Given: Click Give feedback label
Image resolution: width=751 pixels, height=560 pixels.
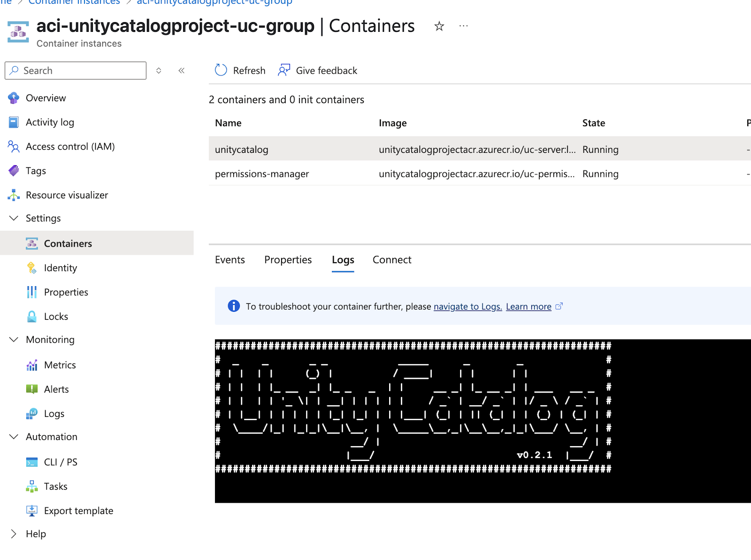Looking at the screenshot, I should point(327,71).
